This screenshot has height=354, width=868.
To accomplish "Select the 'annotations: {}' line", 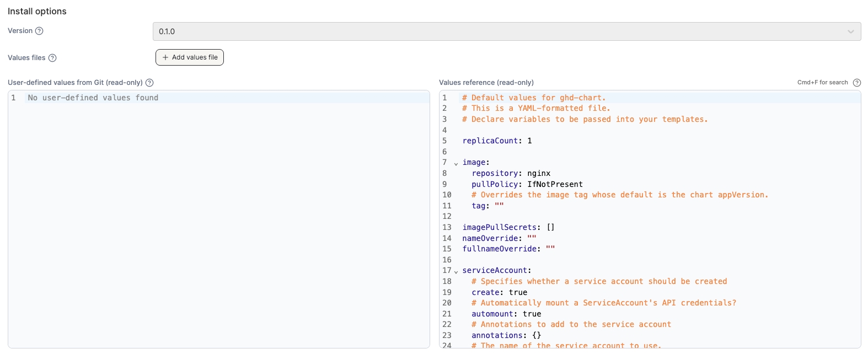I will [x=506, y=335].
